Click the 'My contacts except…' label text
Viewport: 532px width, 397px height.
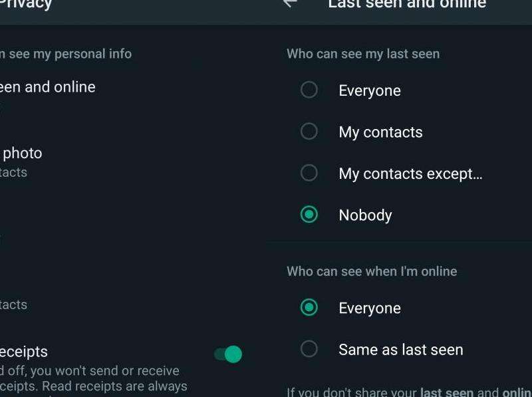point(410,174)
